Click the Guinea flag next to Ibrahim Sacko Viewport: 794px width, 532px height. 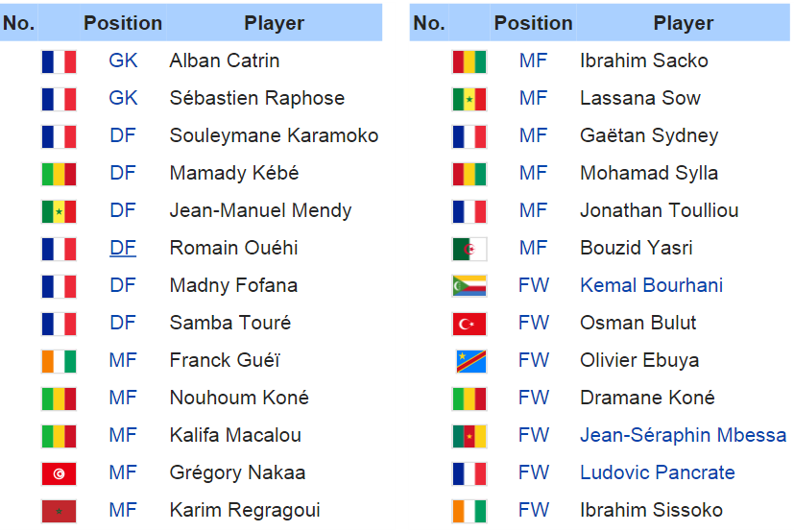[x=469, y=61]
